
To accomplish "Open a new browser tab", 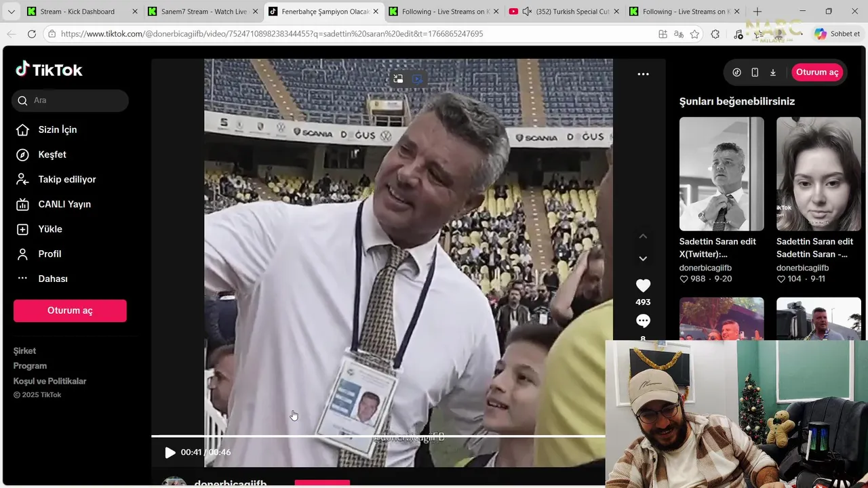I will (757, 12).
